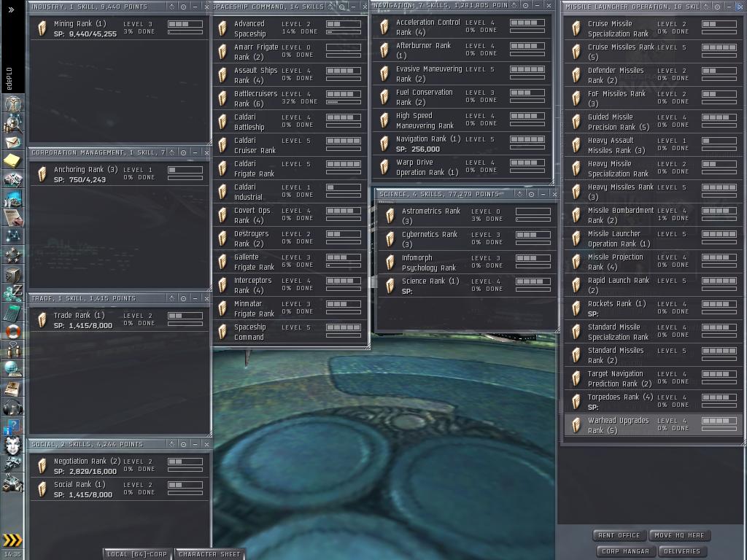
Task: Open the Deliveries button
Action: [682, 551]
